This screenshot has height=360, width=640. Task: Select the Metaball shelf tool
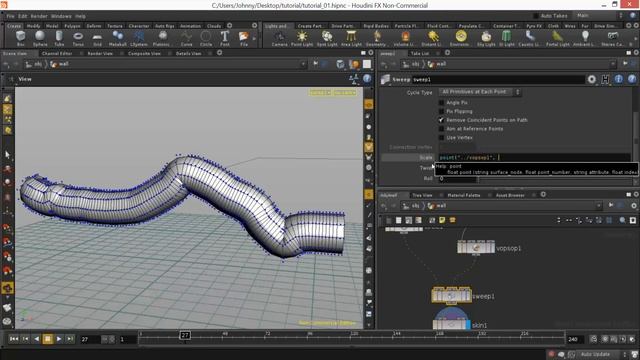118,38
